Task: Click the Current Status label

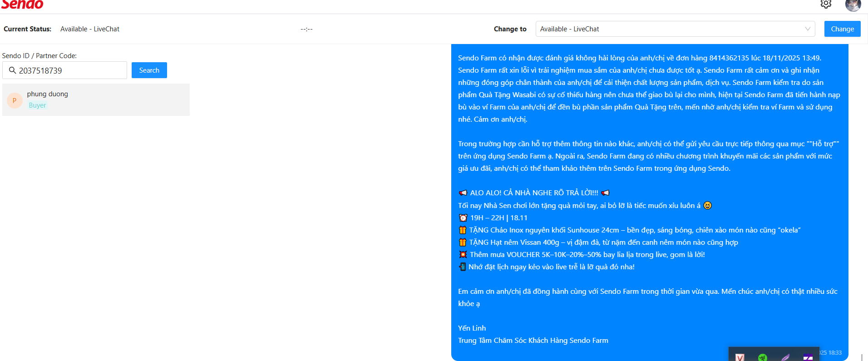Action: click(28, 29)
